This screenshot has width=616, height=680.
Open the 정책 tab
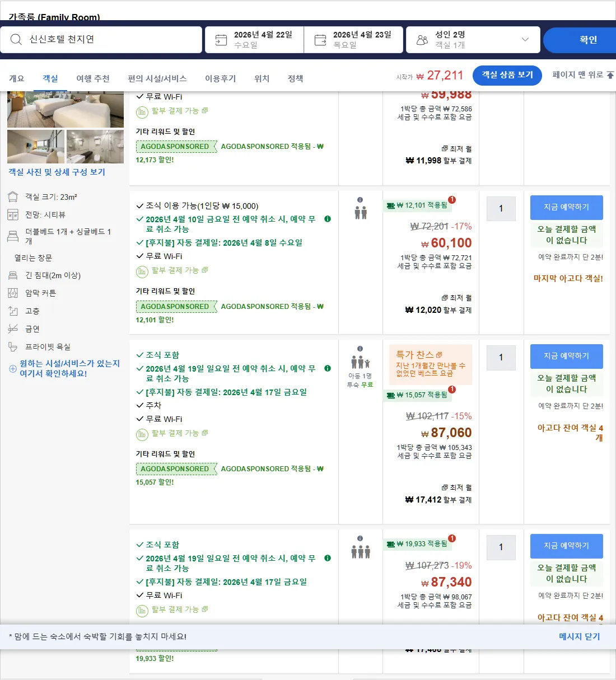[x=295, y=79]
